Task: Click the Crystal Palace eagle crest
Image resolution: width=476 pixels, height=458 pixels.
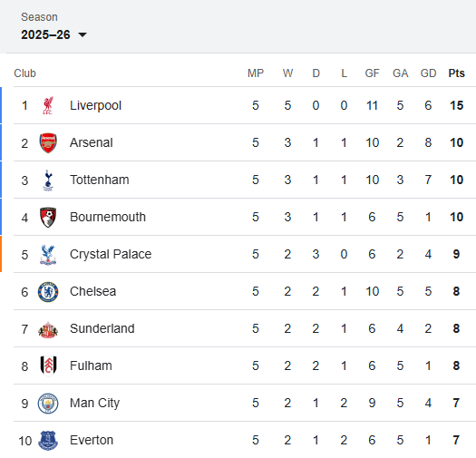Action: (x=48, y=255)
